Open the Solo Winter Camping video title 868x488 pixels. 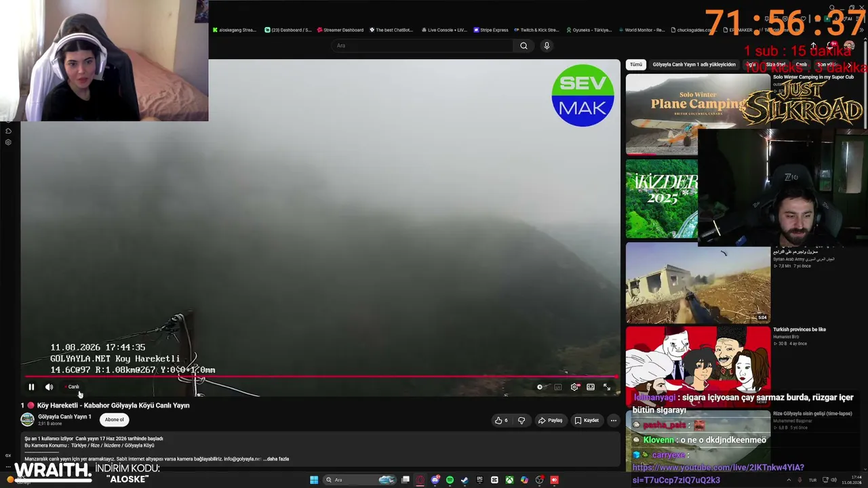coord(813,77)
